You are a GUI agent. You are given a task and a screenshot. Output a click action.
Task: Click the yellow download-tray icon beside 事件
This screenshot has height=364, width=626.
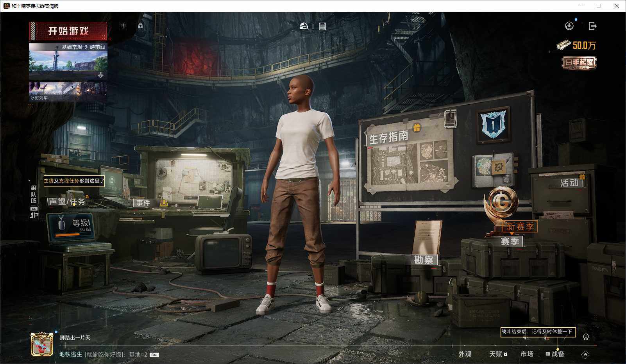point(164,203)
